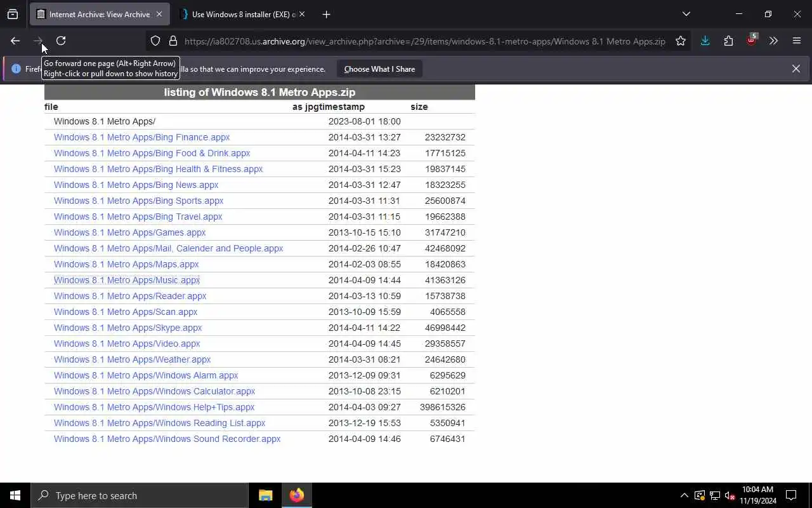Open a new tab with the plus button
Viewport: 812px width, 508px height.
click(326, 14)
